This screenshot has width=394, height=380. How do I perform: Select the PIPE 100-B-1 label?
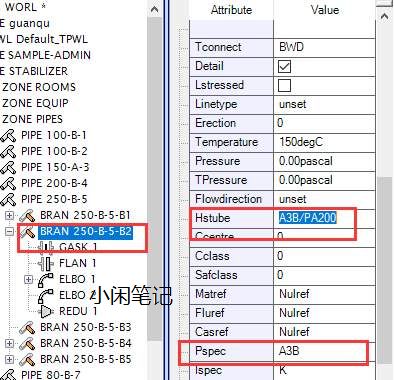(x=54, y=135)
